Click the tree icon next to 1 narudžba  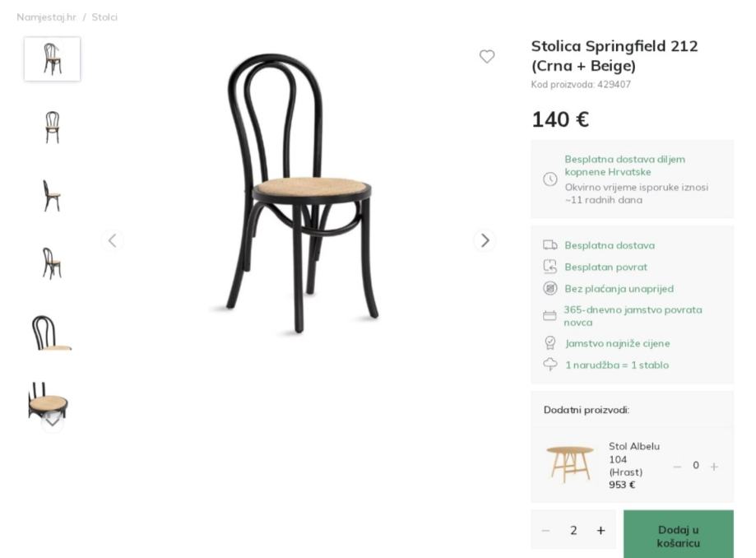[x=550, y=365]
